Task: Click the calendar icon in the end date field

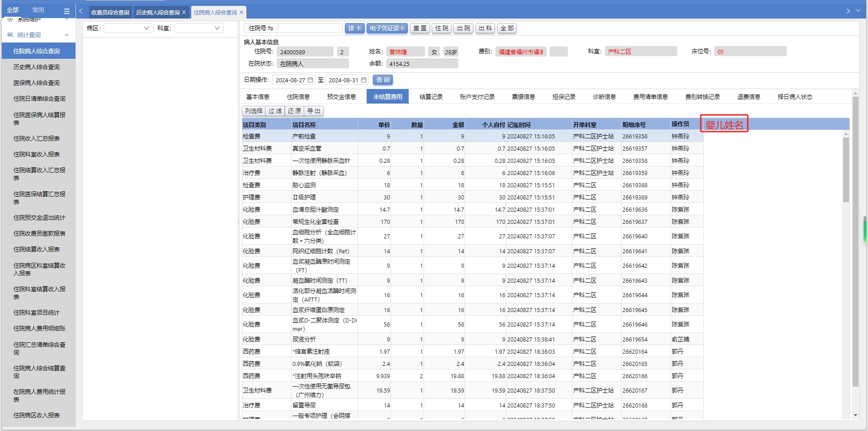Action: coord(363,80)
